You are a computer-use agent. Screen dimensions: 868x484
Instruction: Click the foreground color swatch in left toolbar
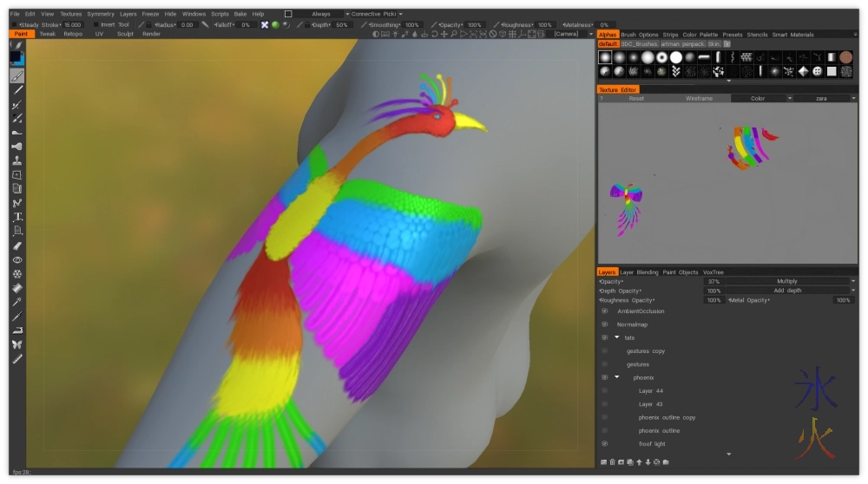pyautogui.click(x=16, y=56)
